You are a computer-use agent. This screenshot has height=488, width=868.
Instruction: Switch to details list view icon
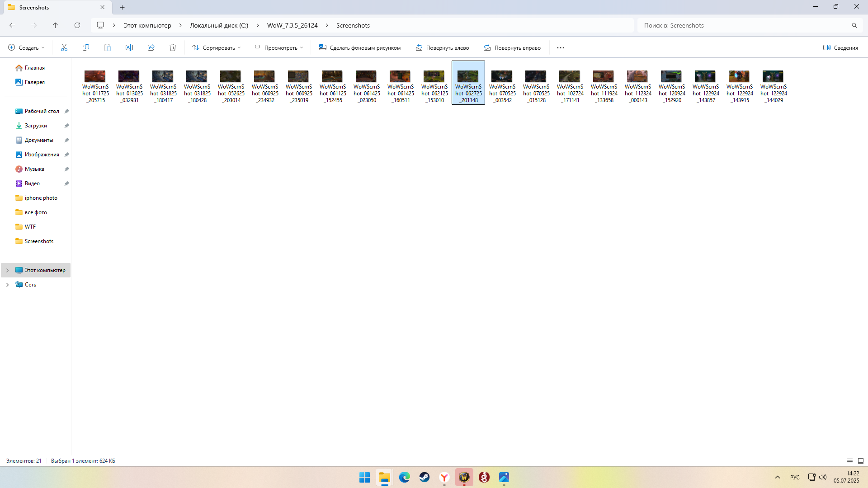pos(849,461)
